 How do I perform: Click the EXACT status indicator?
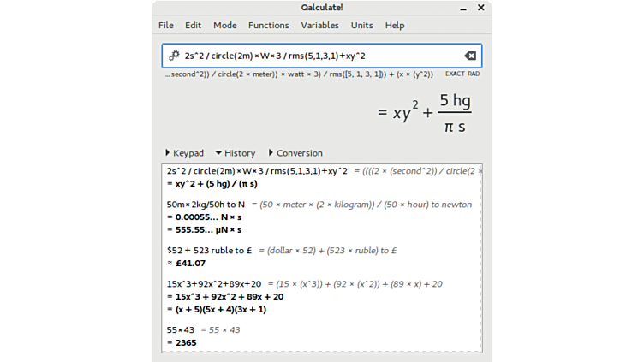pyautogui.click(x=453, y=74)
